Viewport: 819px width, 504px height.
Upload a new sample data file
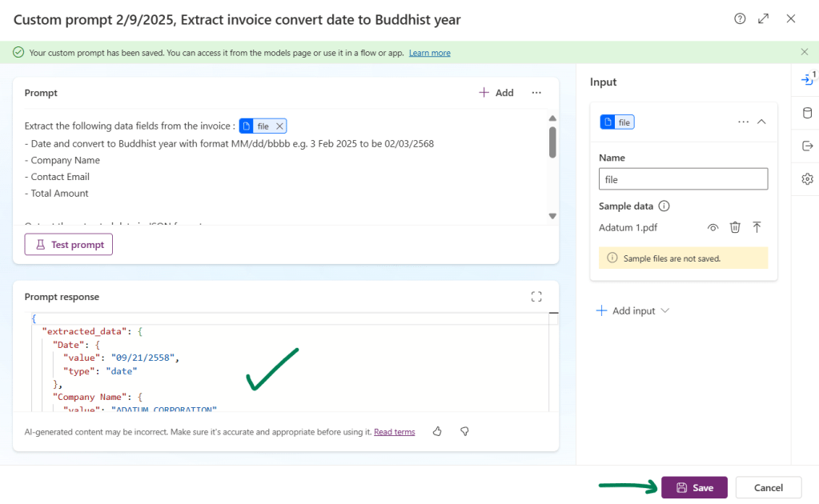coord(757,227)
